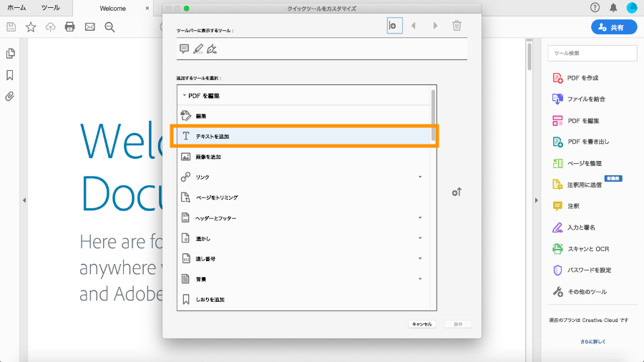Open その他のツール in right pane
The height and width of the screenshot is (362, 644).
click(580, 292)
